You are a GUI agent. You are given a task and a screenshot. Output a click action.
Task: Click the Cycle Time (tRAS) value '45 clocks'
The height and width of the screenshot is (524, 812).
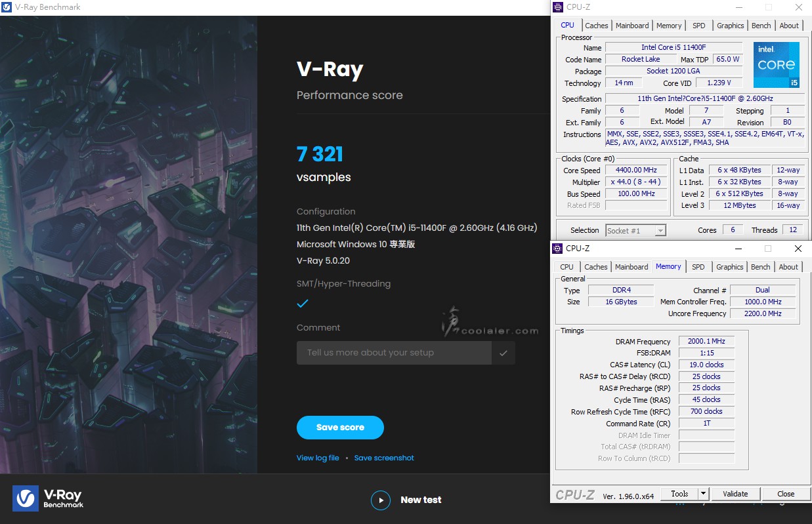coord(706,400)
